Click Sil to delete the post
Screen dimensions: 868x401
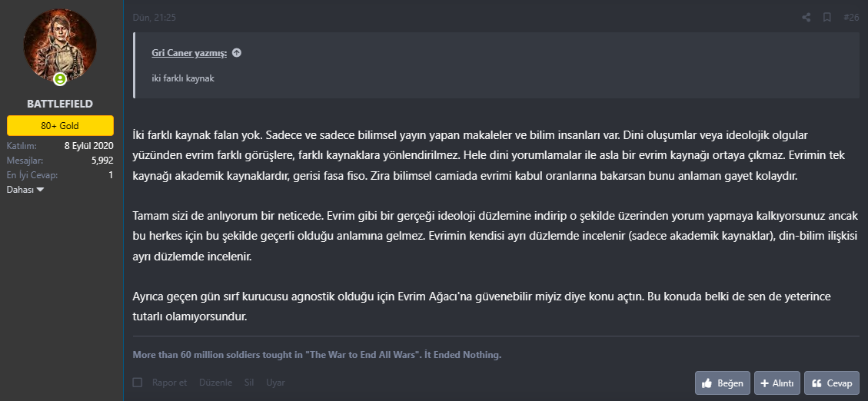pyautogui.click(x=248, y=383)
